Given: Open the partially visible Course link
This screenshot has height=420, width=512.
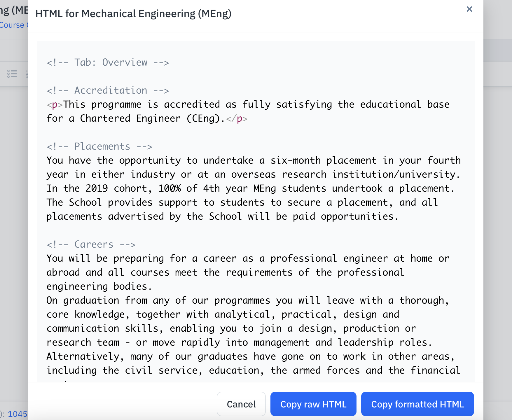Looking at the screenshot, I should (x=13, y=25).
